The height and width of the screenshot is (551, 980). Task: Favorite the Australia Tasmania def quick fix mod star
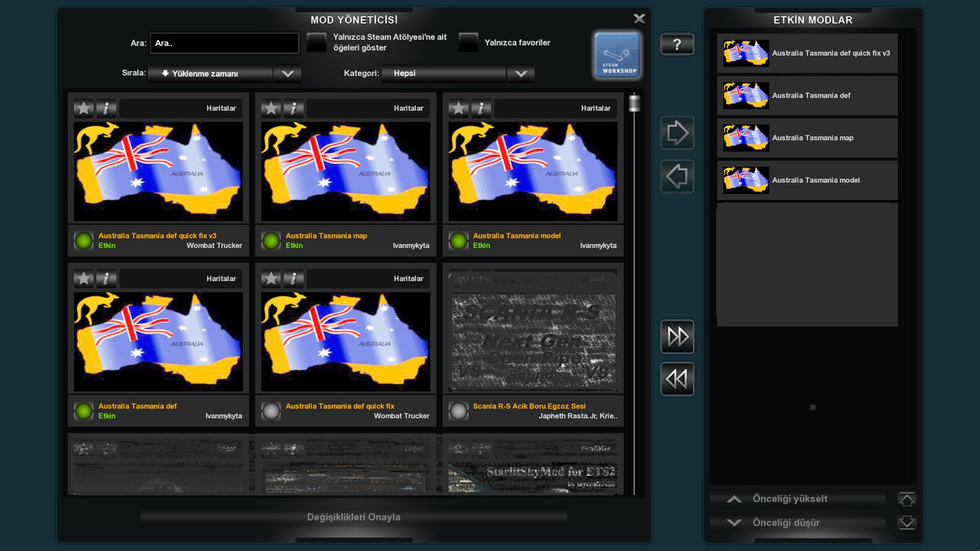tap(271, 279)
